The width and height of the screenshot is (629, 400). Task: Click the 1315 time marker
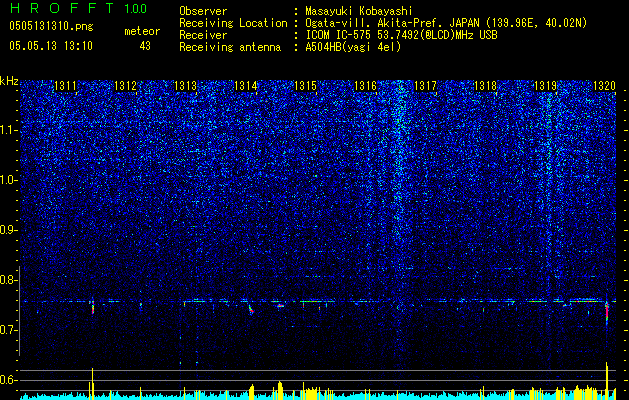coord(305,85)
